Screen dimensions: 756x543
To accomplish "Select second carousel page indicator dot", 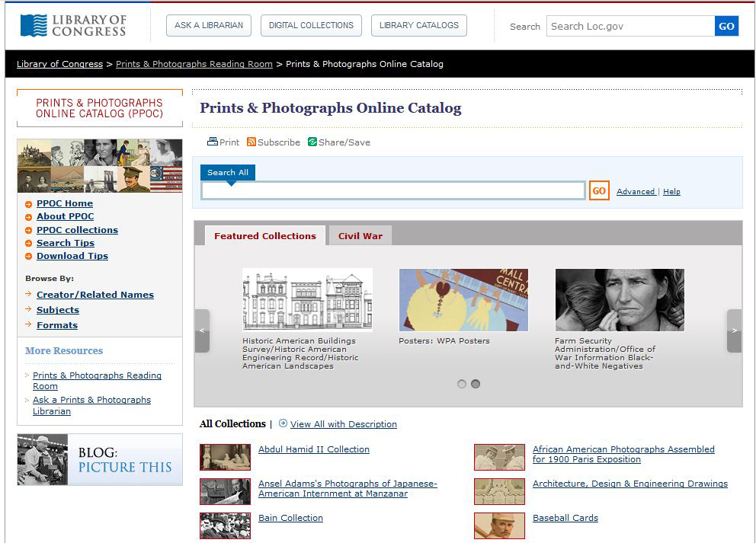I will (x=476, y=384).
